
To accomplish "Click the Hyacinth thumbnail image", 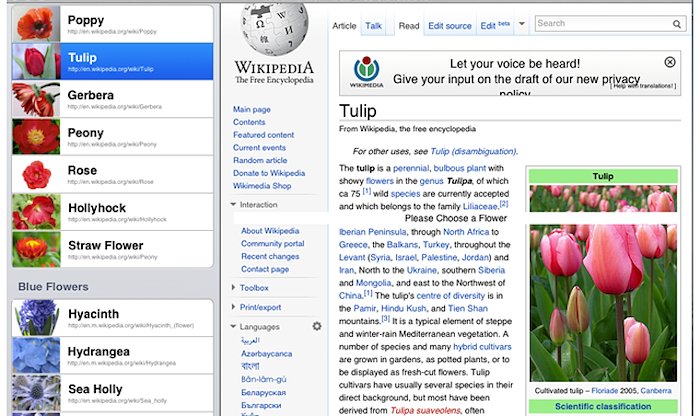I will tap(36, 318).
